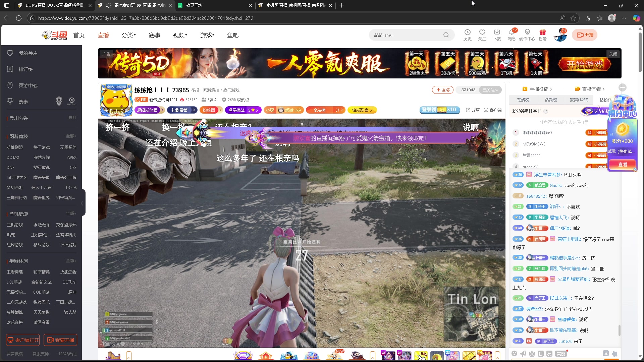Open 视频 dropdown in navigation
Screen dimensions: 644x362
point(180,35)
